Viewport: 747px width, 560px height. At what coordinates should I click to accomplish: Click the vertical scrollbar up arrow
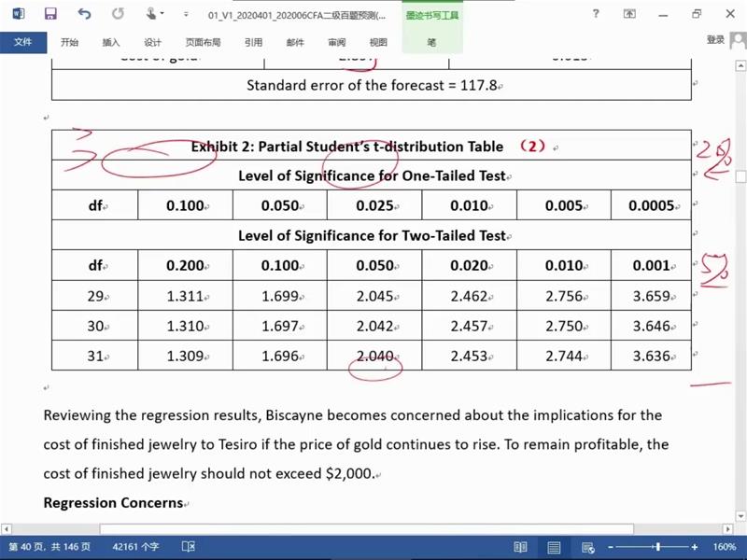tap(740, 65)
